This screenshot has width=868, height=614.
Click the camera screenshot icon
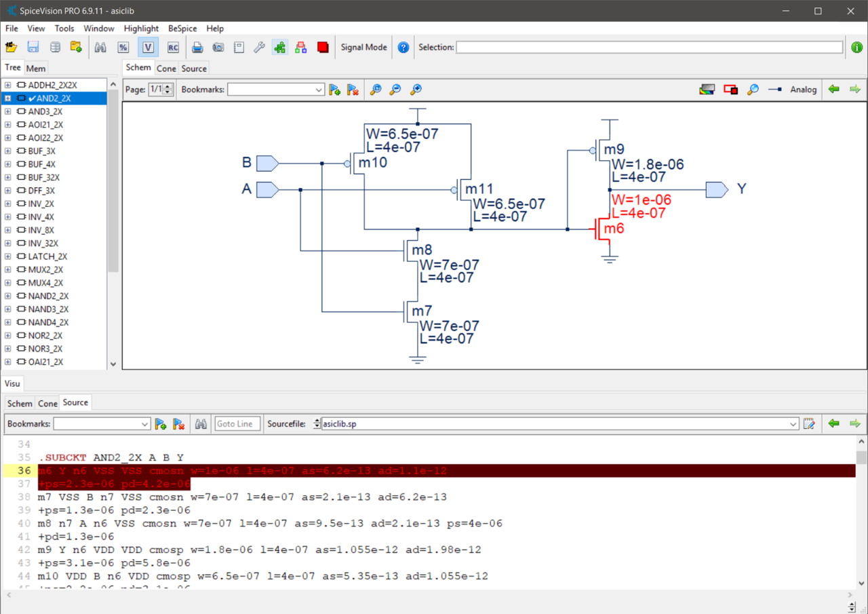point(218,47)
